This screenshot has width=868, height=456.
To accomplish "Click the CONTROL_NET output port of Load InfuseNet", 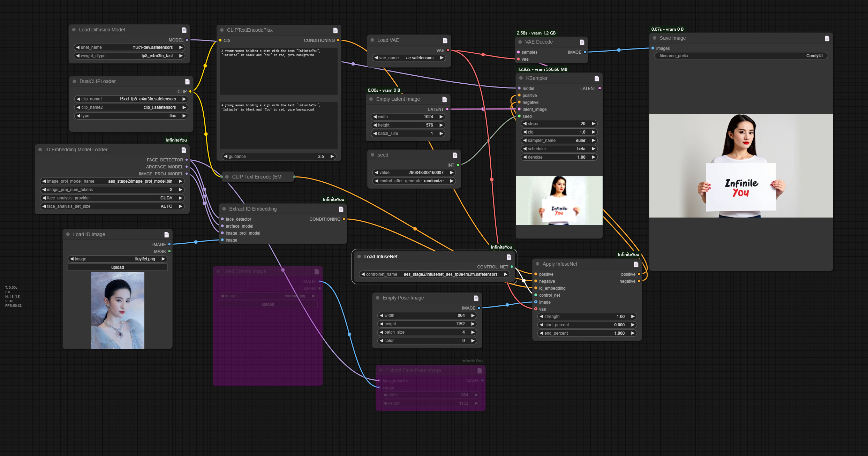I will [512, 267].
